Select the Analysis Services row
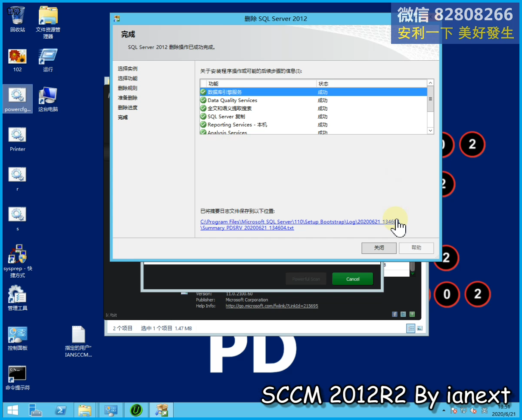522x420 pixels. click(314, 132)
